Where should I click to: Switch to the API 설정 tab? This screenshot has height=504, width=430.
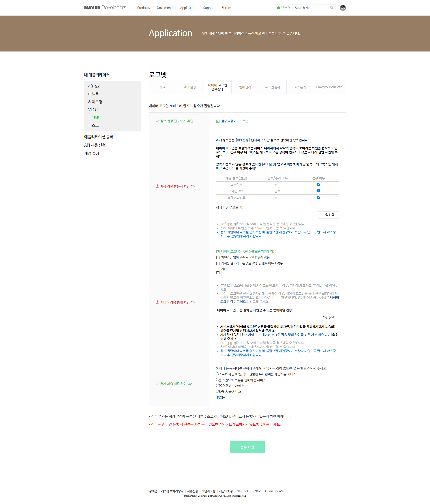click(190, 87)
